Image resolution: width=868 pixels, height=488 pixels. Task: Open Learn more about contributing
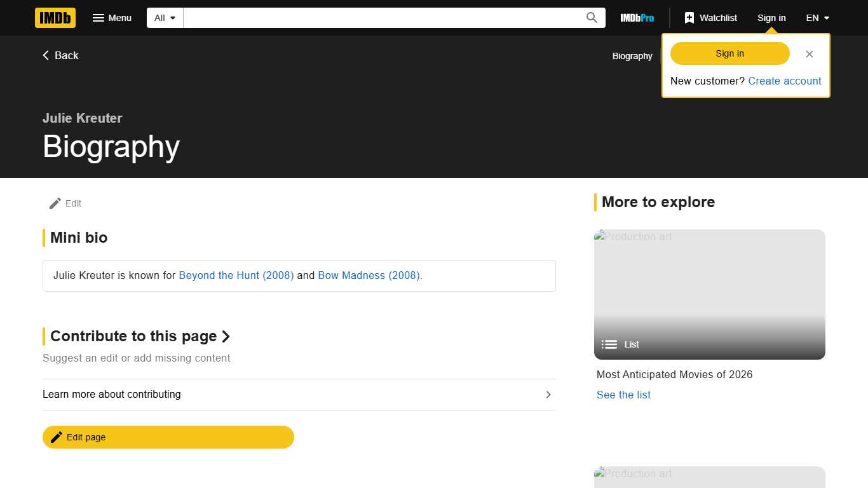[299, 395]
